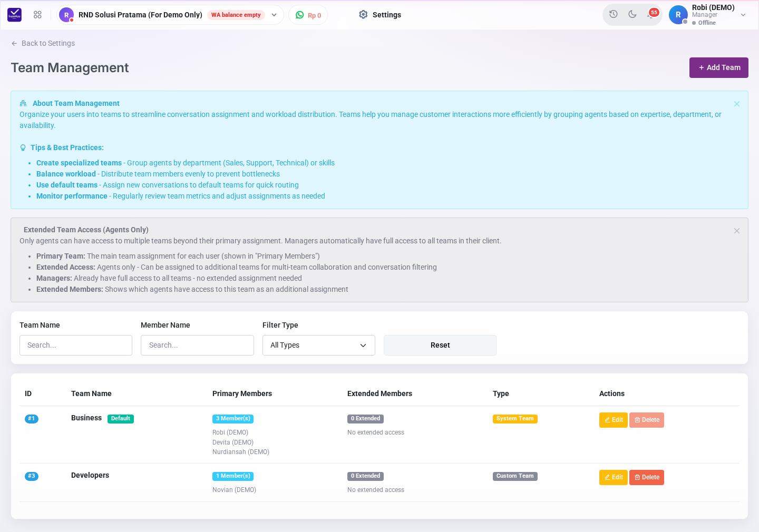Click the #3 ID badge
759x532 pixels.
point(32,476)
